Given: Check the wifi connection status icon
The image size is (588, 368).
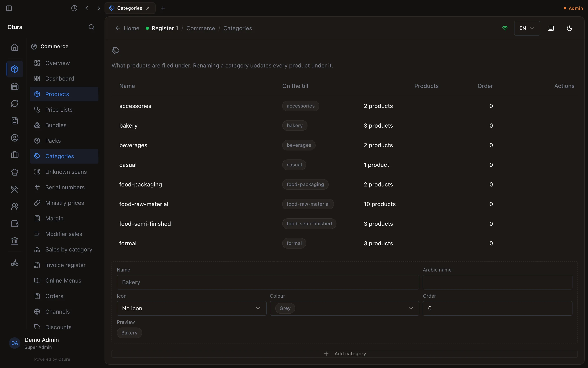Looking at the screenshot, I should click(505, 28).
